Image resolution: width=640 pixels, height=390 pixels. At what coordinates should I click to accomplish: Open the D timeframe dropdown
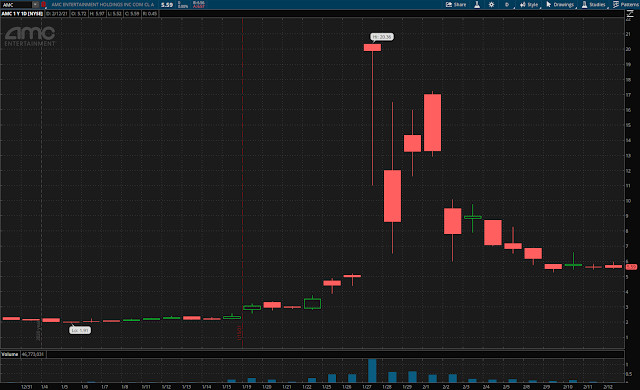(x=507, y=4)
